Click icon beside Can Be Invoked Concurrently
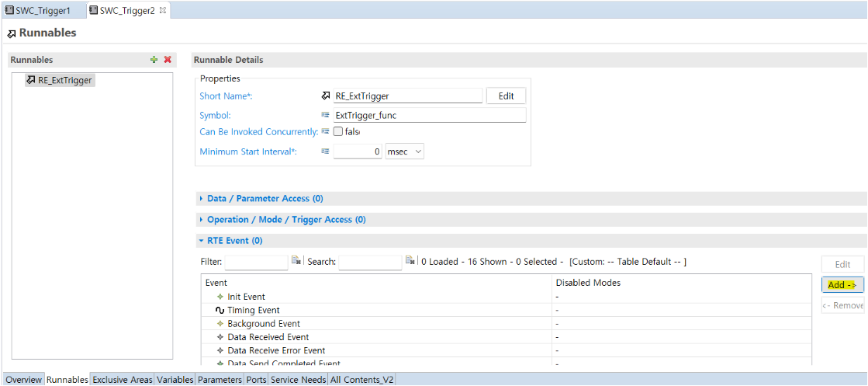868x386 pixels. click(x=326, y=131)
